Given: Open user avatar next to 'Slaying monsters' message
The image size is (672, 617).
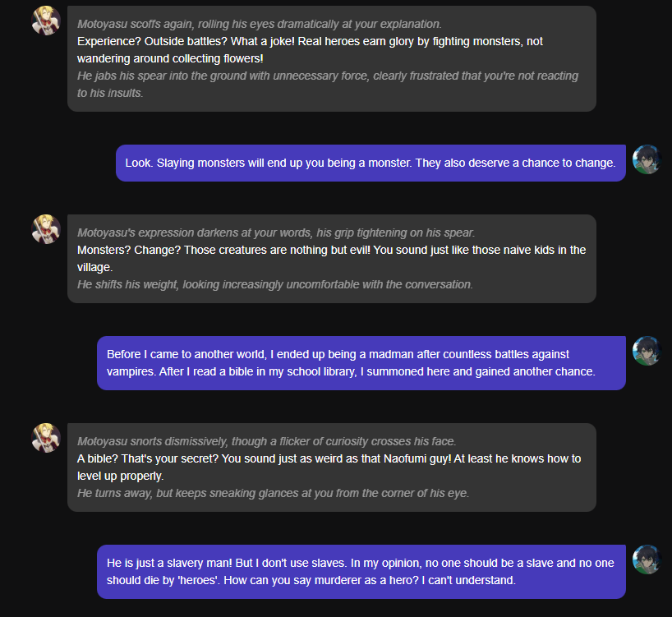Looking at the screenshot, I should 647,159.
